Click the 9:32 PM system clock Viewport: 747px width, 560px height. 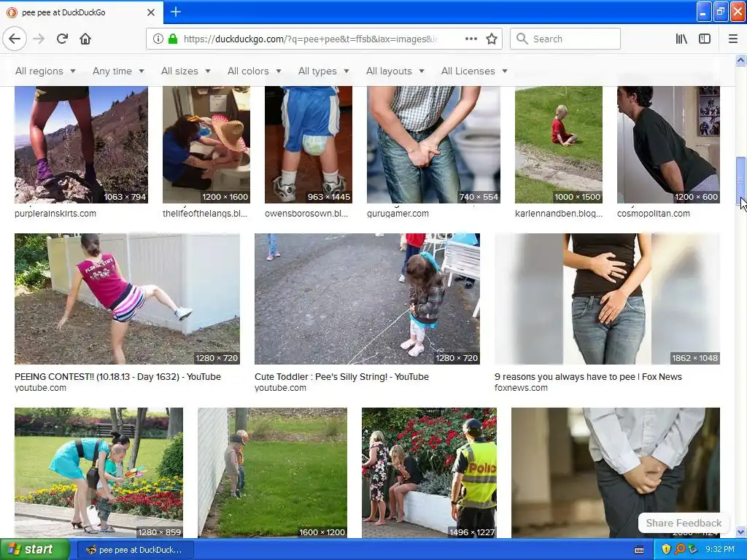pos(719,550)
